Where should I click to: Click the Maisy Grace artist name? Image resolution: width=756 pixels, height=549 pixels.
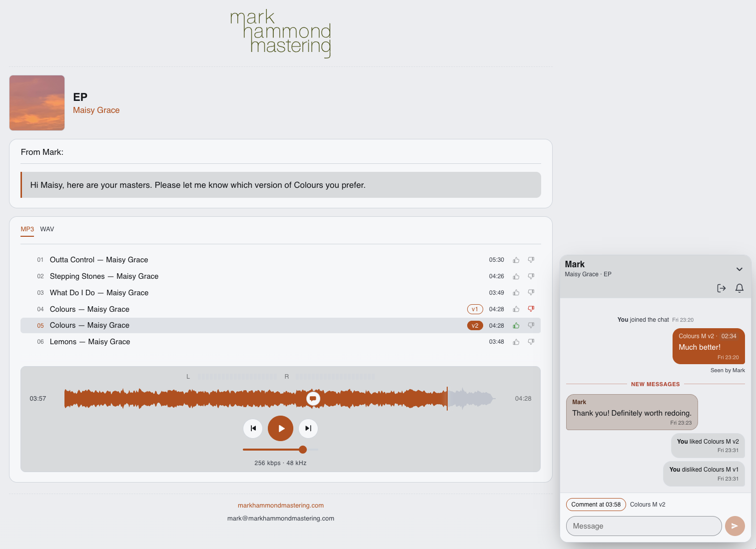96,110
